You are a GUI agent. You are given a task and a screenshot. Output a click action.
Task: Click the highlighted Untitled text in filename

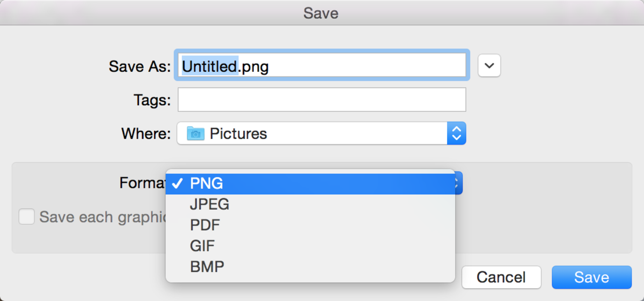pos(209,66)
